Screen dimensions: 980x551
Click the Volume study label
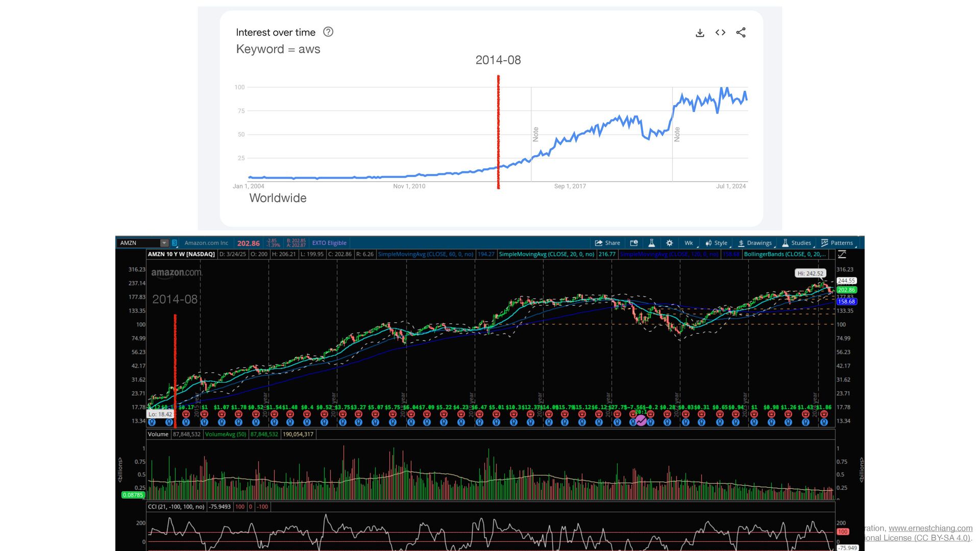158,434
